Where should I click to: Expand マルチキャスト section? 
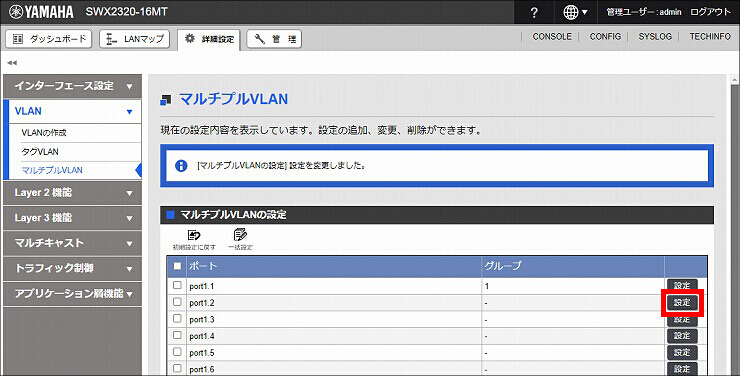click(72, 243)
